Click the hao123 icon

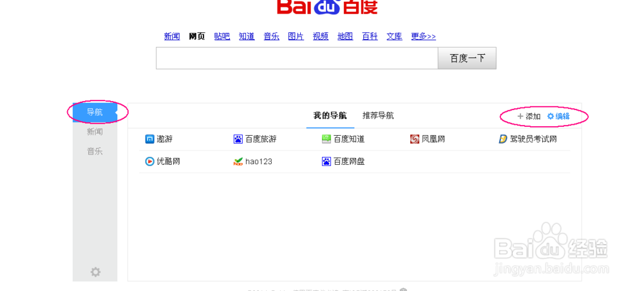[x=238, y=162]
